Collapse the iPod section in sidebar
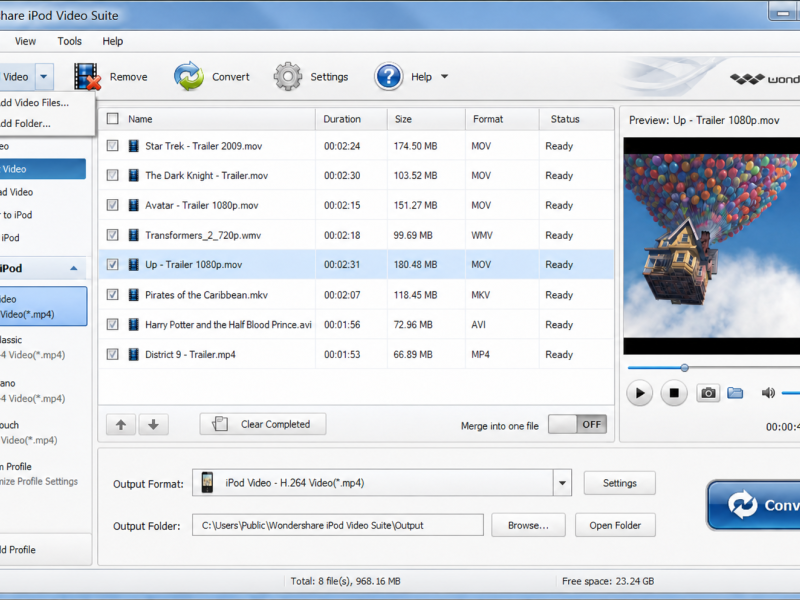Screen dimensions: 800x600 click(73, 268)
